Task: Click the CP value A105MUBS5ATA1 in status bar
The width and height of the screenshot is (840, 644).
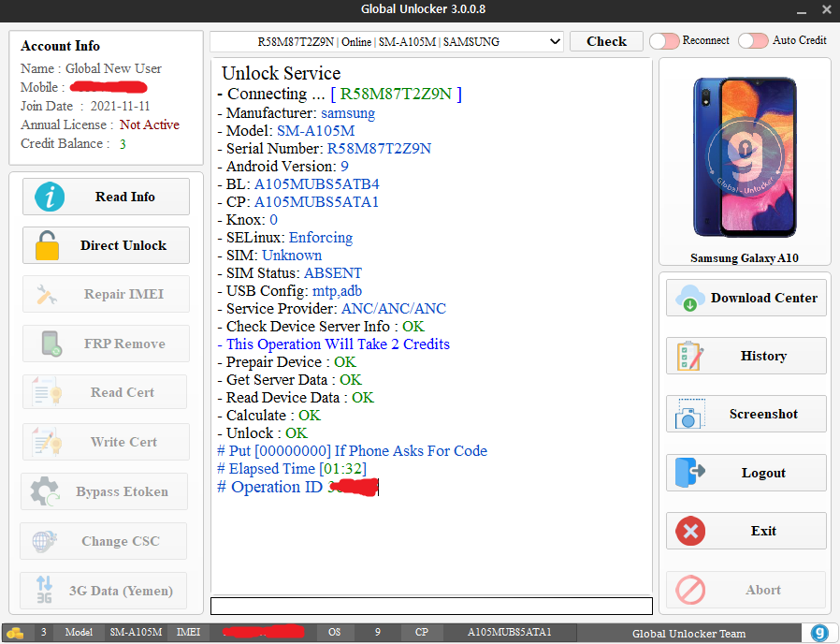Action: pos(509,632)
